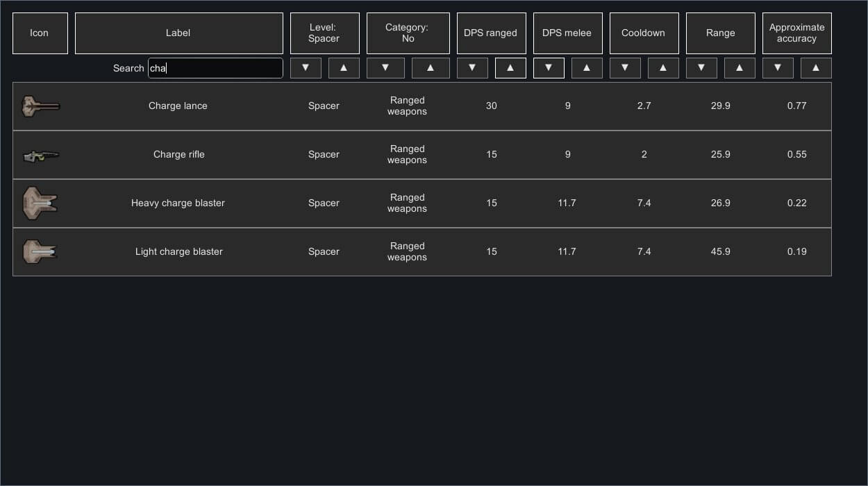
Task: Select the Light charge blaster icon
Action: tap(40, 252)
